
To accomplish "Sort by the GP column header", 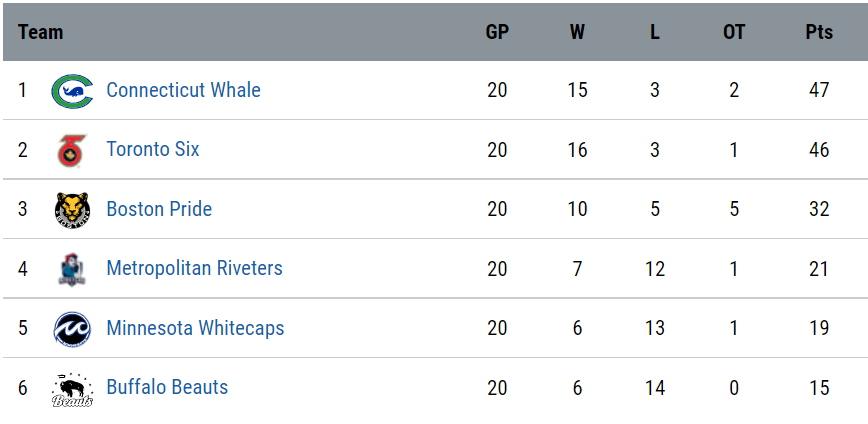I will [x=497, y=32].
